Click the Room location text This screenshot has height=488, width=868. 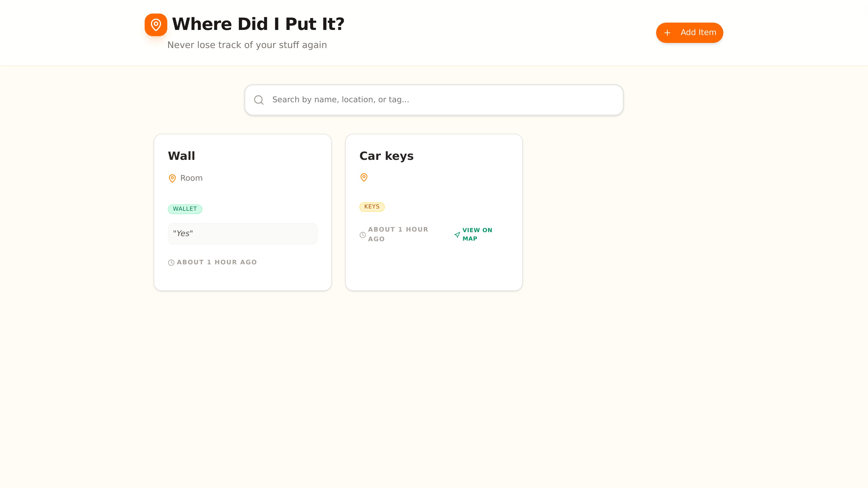coord(191,178)
